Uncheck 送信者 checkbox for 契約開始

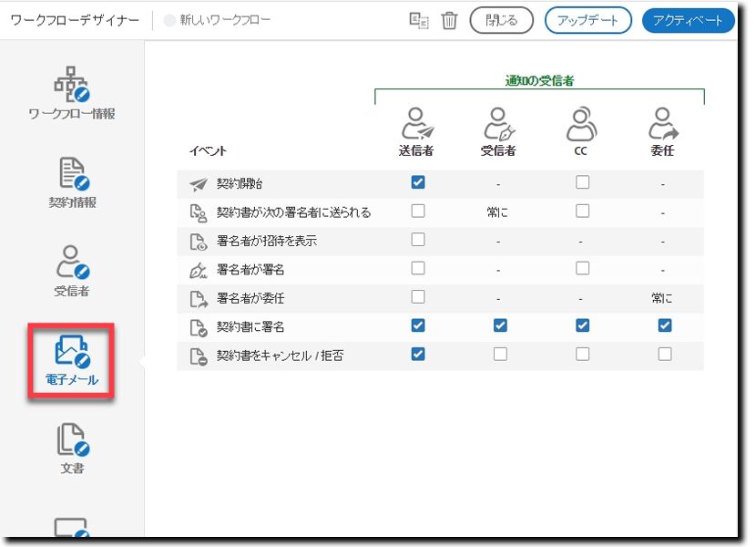[418, 182]
